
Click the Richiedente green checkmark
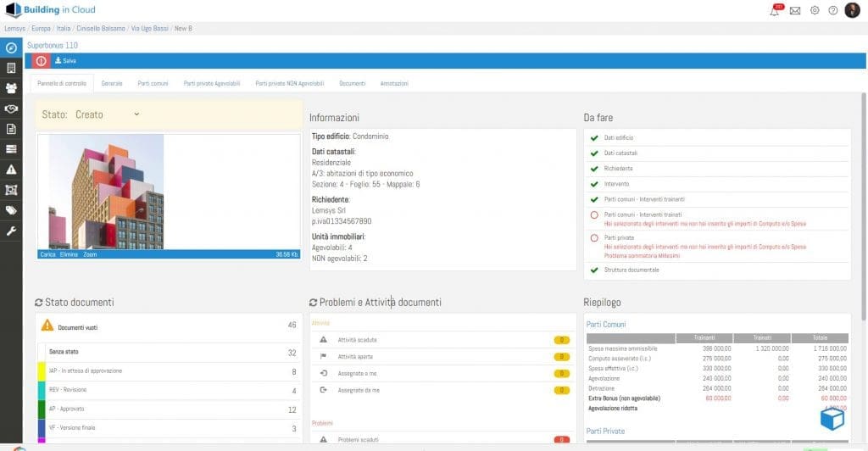[x=594, y=169]
